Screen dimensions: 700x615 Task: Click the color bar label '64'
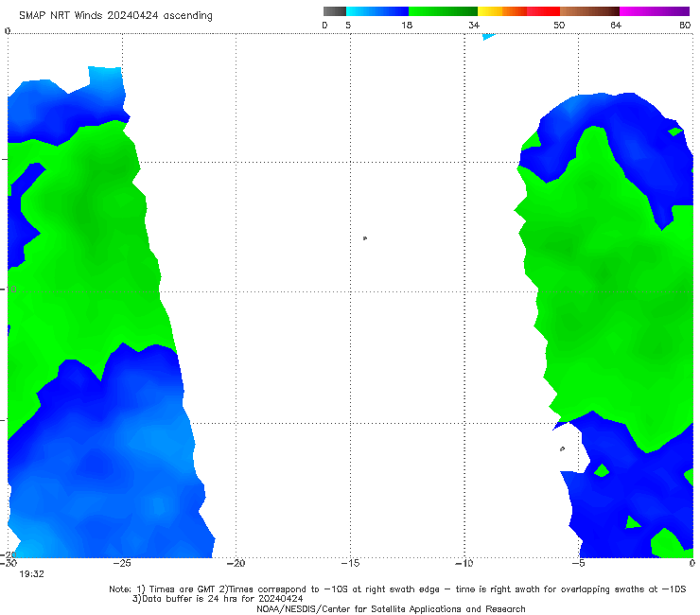616,26
